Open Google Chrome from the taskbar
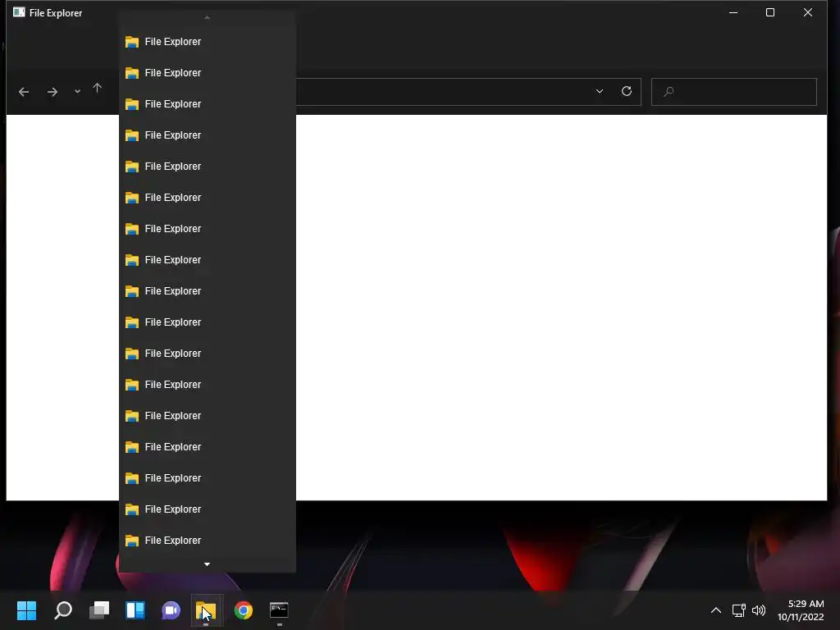The image size is (840, 630). pyautogui.click(x=243, y=610)
